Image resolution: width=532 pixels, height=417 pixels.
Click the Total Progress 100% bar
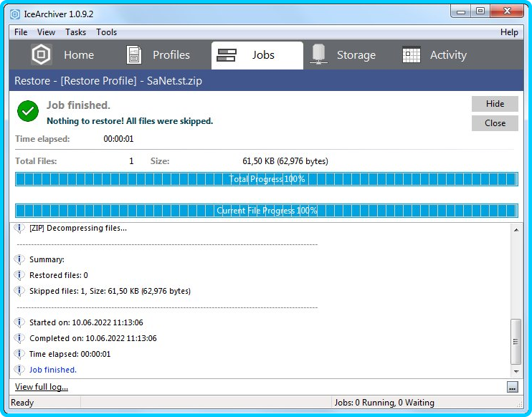coord(266,179)
